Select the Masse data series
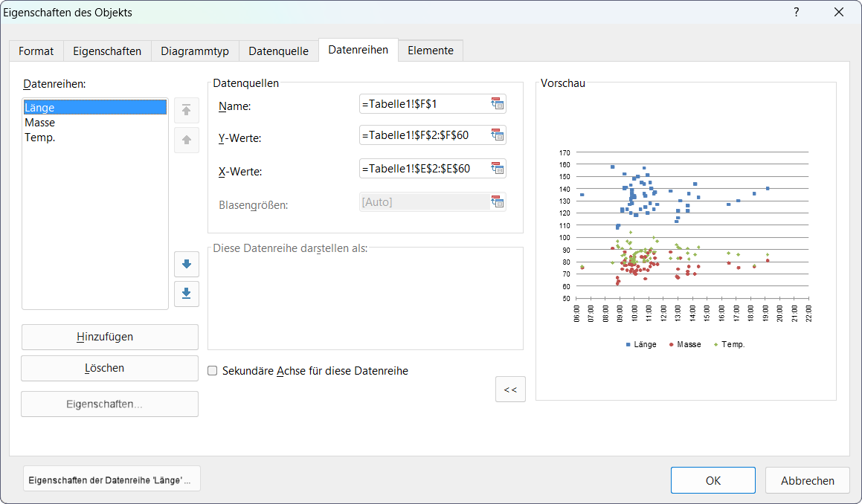This screenshot has width=862, height=504. tap(94, 122)
